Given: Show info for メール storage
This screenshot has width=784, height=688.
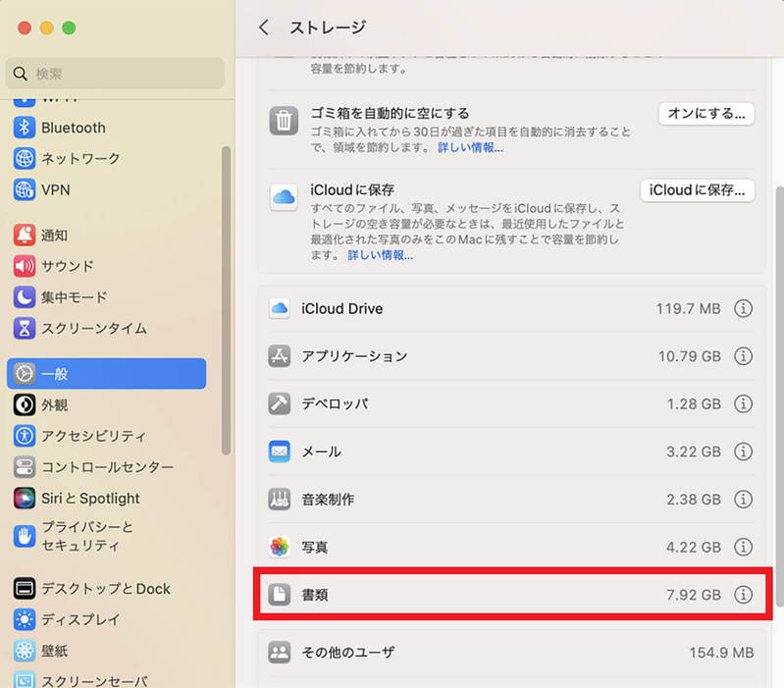Looking at the screenshot, I should [x=743, y=451].
